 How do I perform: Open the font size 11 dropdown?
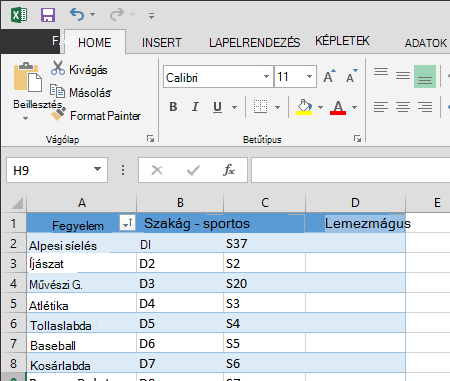click(309, 77)
